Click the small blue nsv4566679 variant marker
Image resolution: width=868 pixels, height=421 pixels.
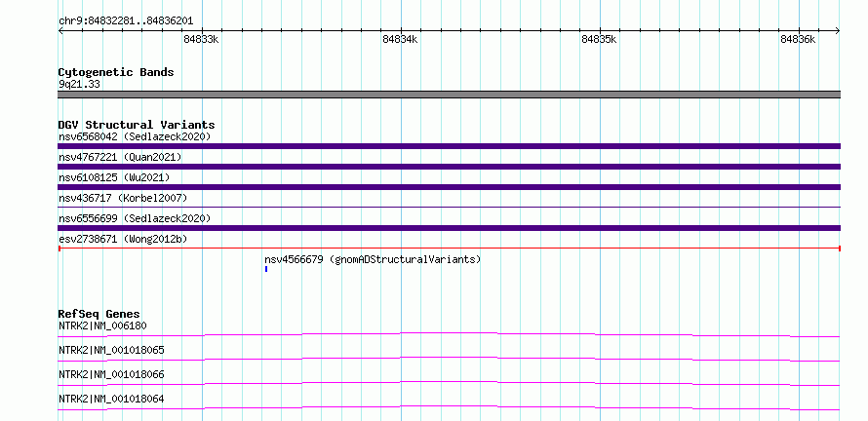point(266,269)
